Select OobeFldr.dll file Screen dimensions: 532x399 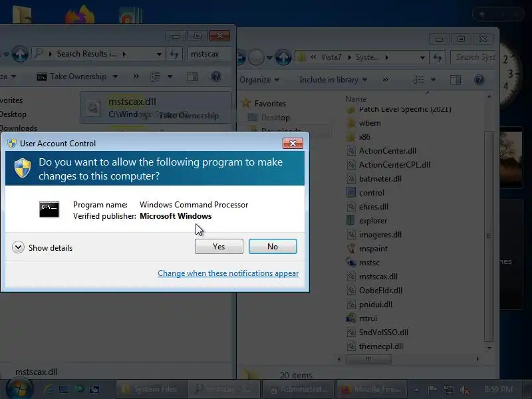[380, 290]
